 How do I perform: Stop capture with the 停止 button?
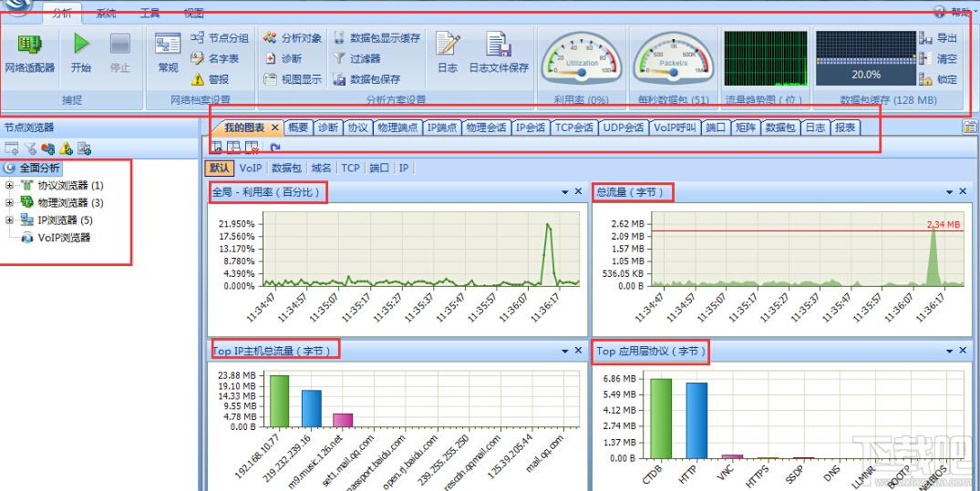click(x=119, y=54)
